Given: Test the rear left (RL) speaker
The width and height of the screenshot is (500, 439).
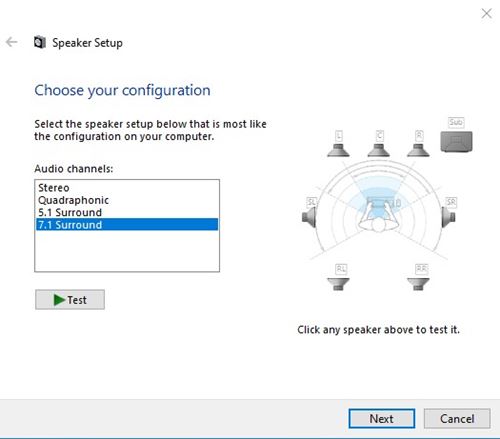Looking at the screenshot, I should [338, 284].
